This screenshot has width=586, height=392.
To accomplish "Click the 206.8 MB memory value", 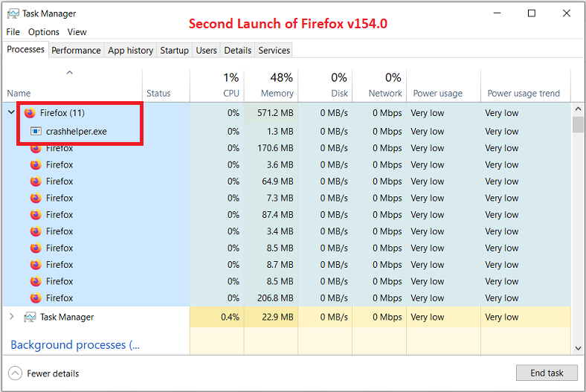I will [x=275, y=298].
